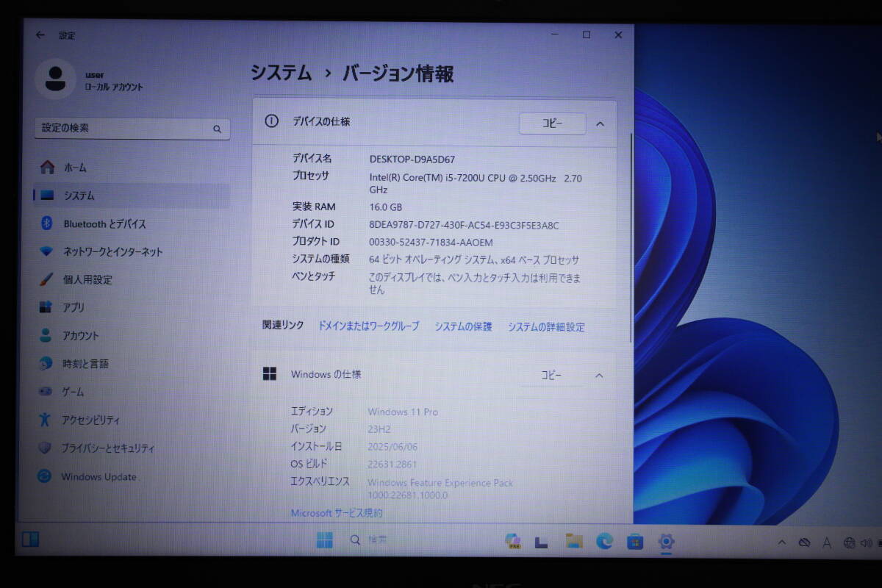This screenshot has width=882, height=588.
Task: Open the widgets panel on the taskbar
Action: tap(30, 539)
